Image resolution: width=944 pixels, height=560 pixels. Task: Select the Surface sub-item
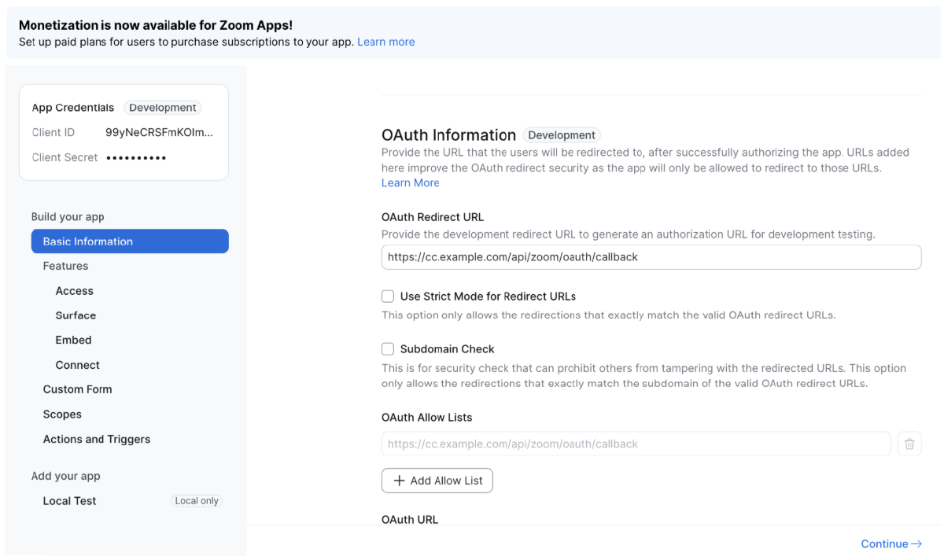point(76,315)
